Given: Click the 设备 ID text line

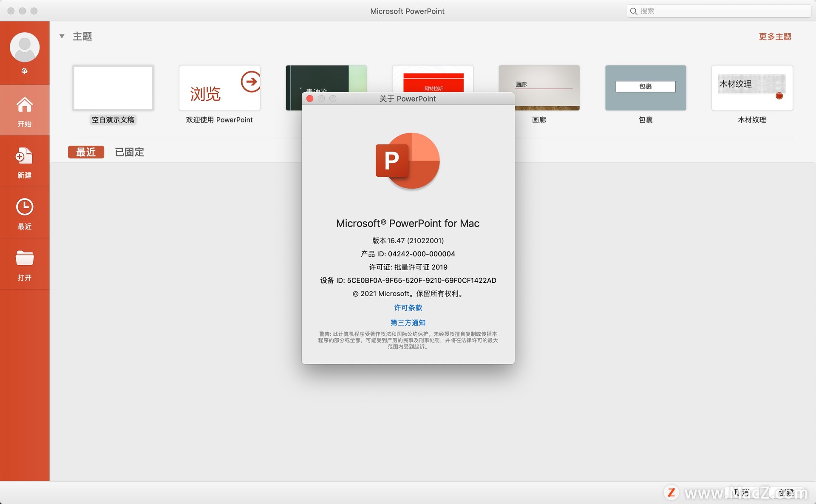Looking at the screenshot, I should tap(408, 280).
